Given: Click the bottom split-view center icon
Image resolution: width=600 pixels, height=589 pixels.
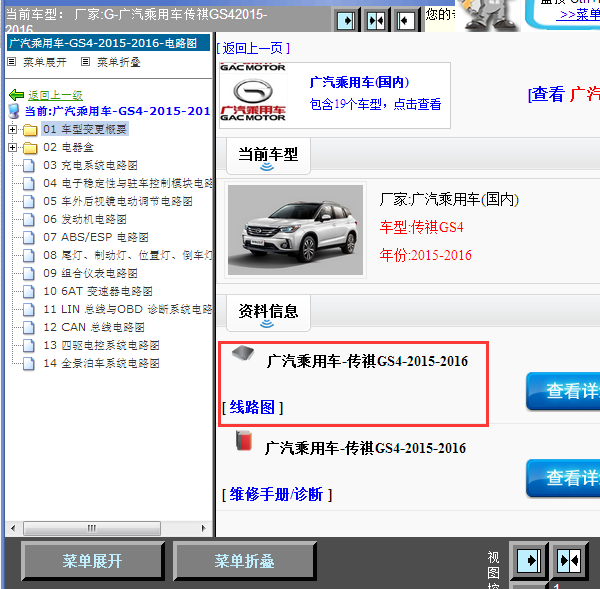Looking at the screenshot, I should (569, 561).
